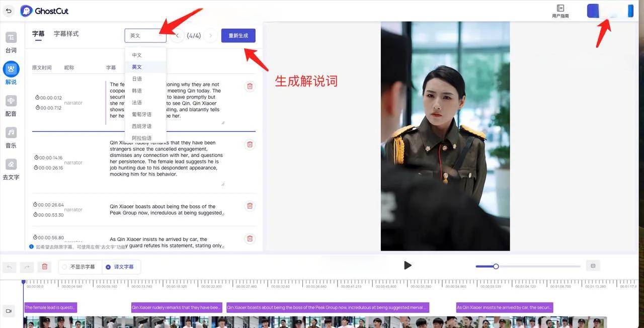Open the subtitle language dropdown

[x=145, y=35]
